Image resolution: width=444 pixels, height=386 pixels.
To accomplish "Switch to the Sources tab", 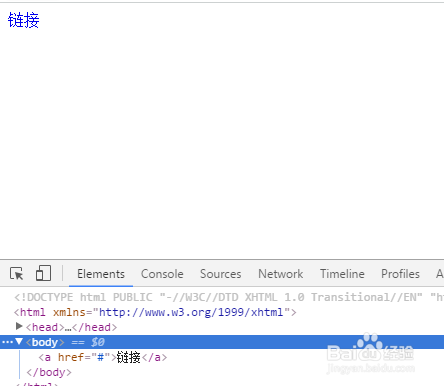I will (x=220, y=274).
